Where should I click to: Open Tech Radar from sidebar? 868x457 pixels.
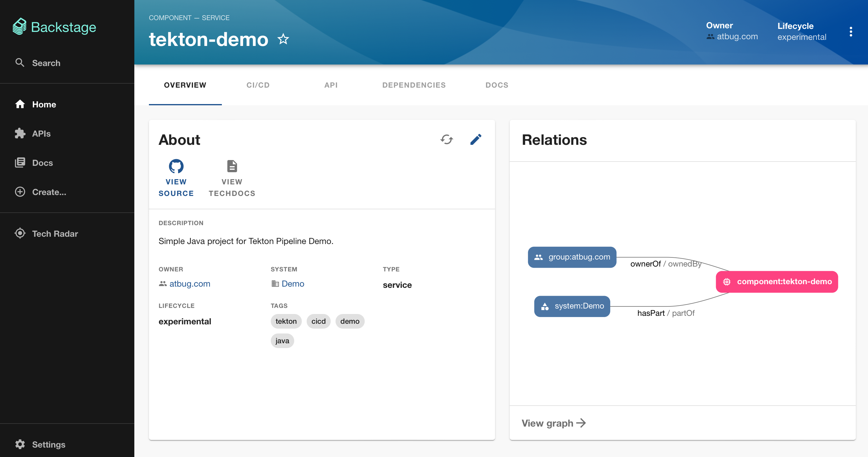[x=55, y=233]
